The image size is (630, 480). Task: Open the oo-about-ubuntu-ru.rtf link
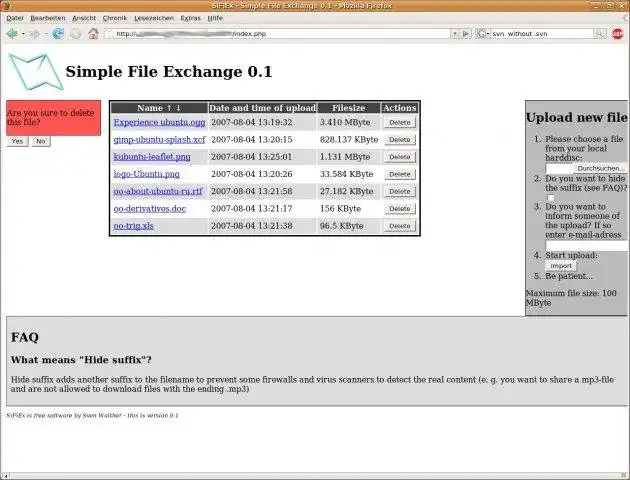158,191
